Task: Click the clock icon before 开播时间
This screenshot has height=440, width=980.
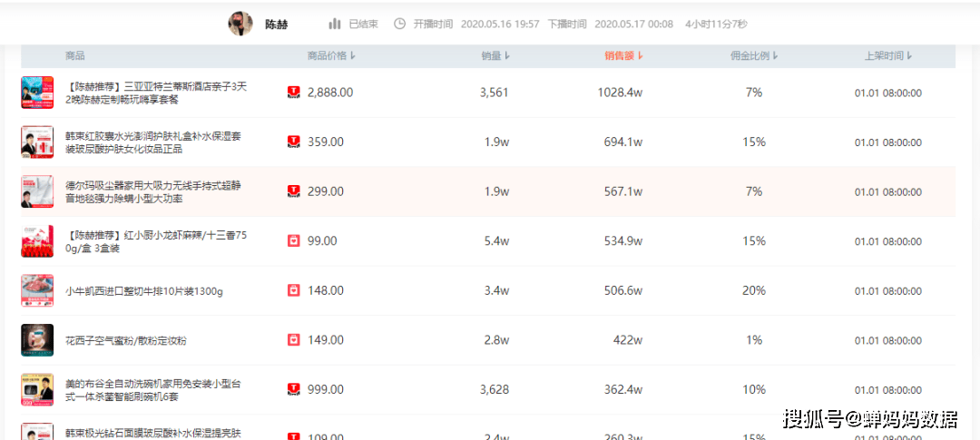Action: coord(399,24)
